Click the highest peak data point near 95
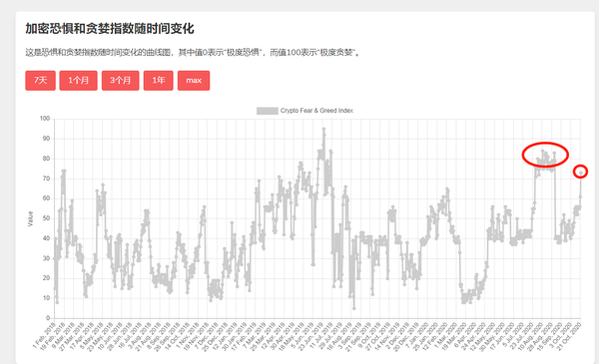 323,130
